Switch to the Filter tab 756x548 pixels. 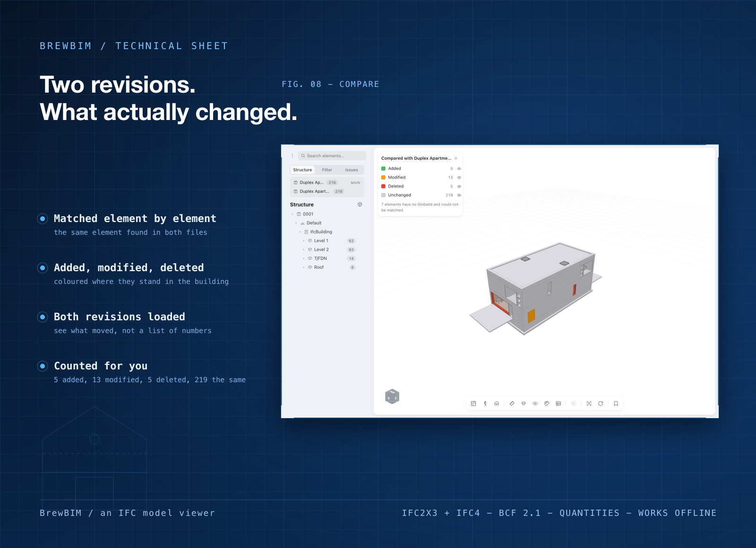pos(327,170)
